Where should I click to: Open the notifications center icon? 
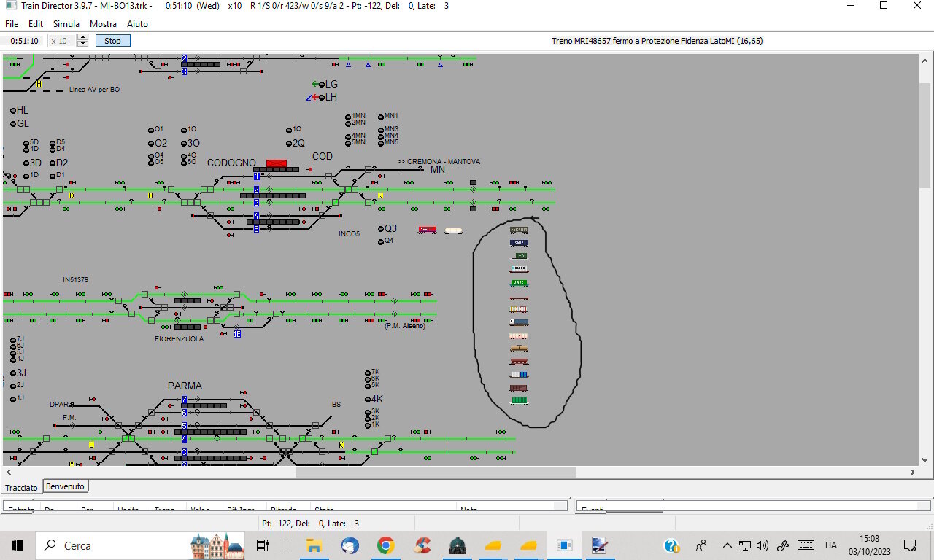(x=910, y=545)
